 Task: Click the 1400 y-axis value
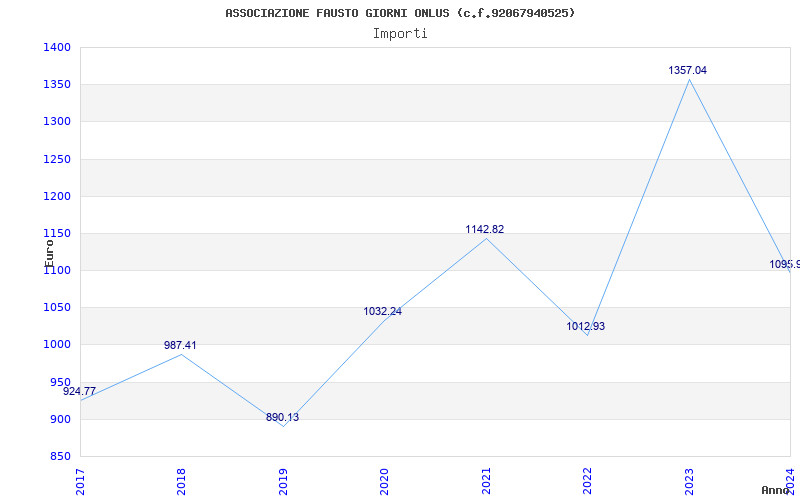coord(57,47)
